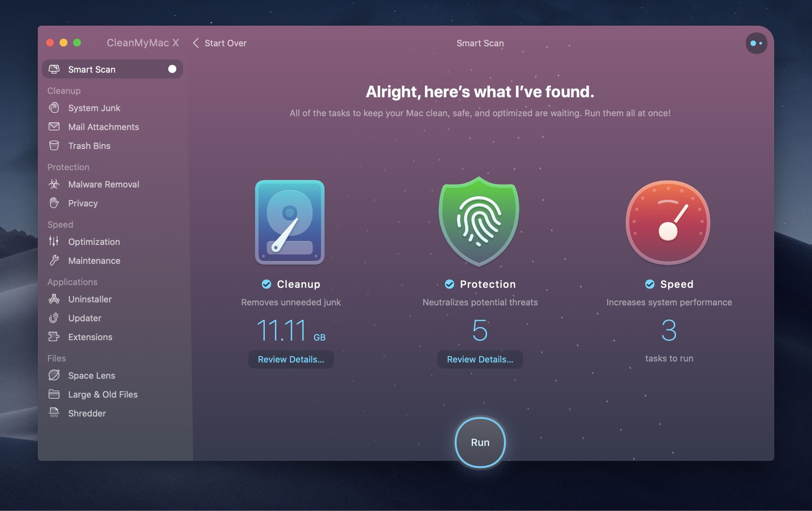Click the Files section header in sidebar
Viewport: 812px width, 511px height.
(56, 358)
